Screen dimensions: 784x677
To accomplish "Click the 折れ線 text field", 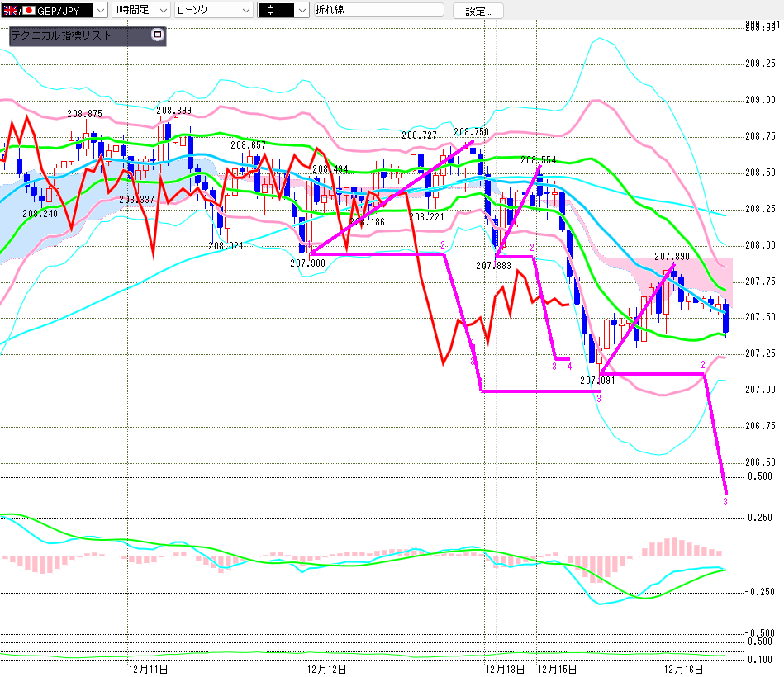I will tap(379, 11).
